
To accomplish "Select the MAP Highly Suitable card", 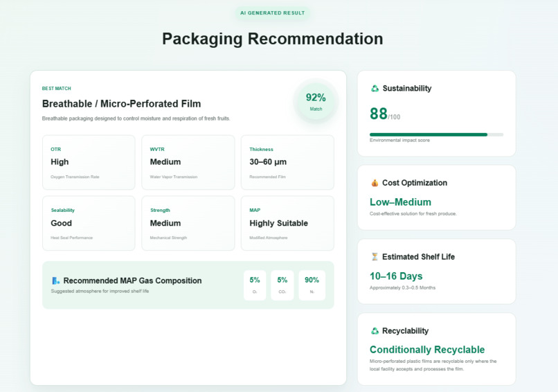I will [287, 223].
